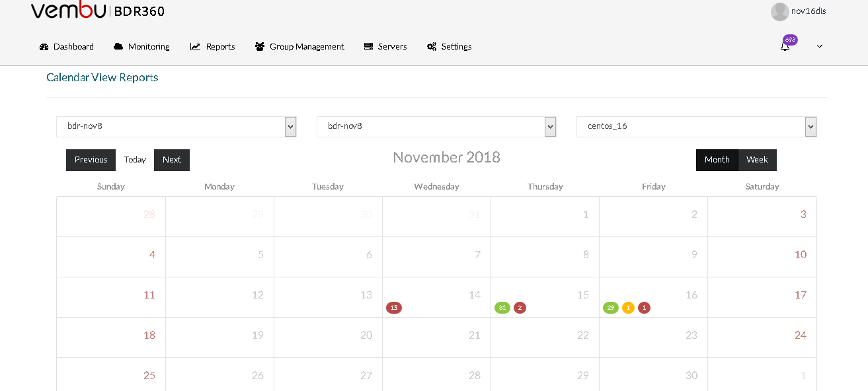Go to the Previous month
868x391 pixels.
91,160
